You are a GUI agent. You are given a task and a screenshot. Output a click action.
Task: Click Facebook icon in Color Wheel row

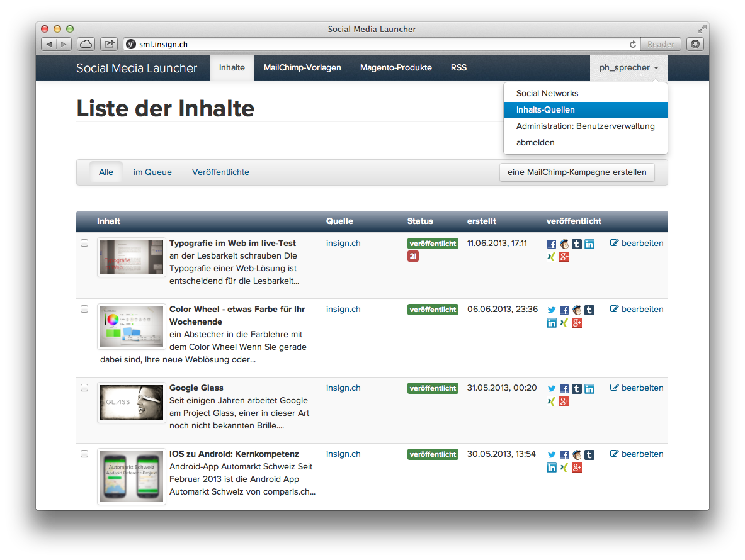coord(564,310)
